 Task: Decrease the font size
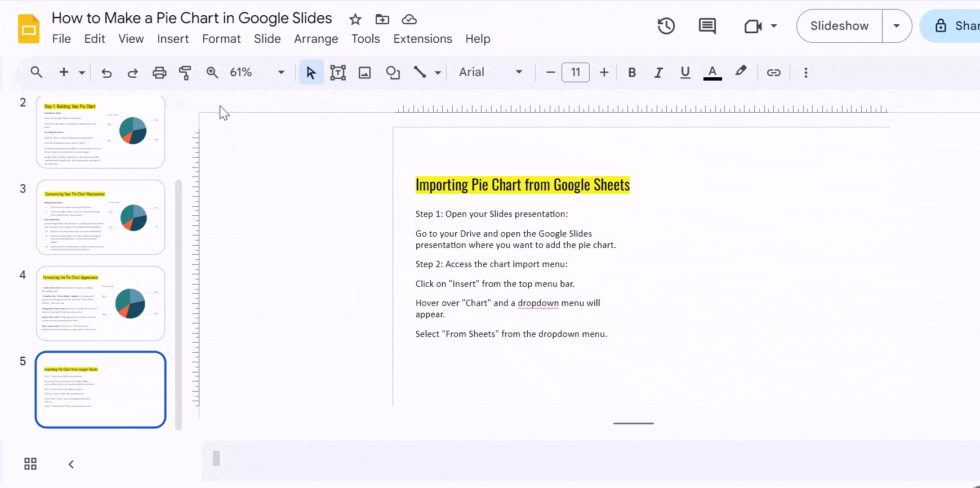point(551,72)
